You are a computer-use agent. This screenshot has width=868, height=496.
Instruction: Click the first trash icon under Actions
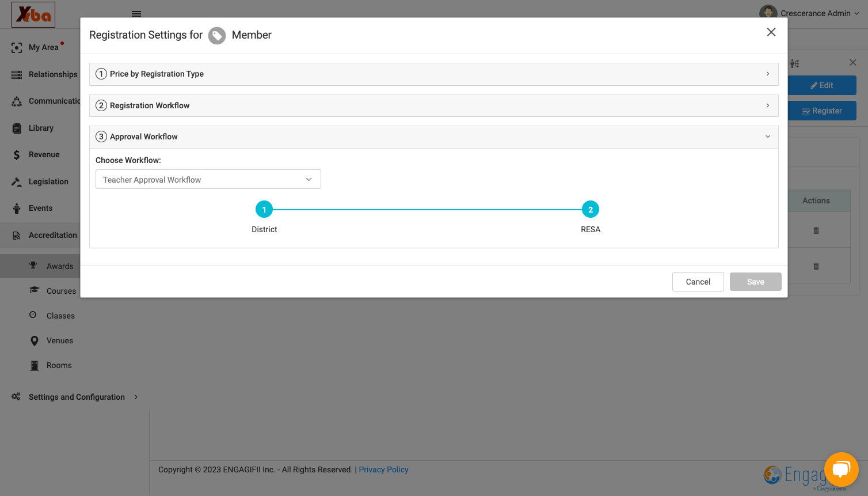point(816,230)
